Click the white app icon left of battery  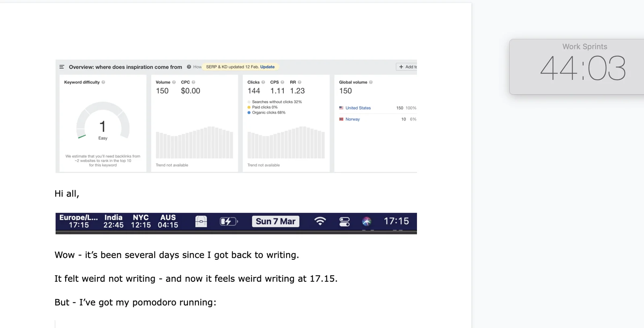(x=201, y=221)
